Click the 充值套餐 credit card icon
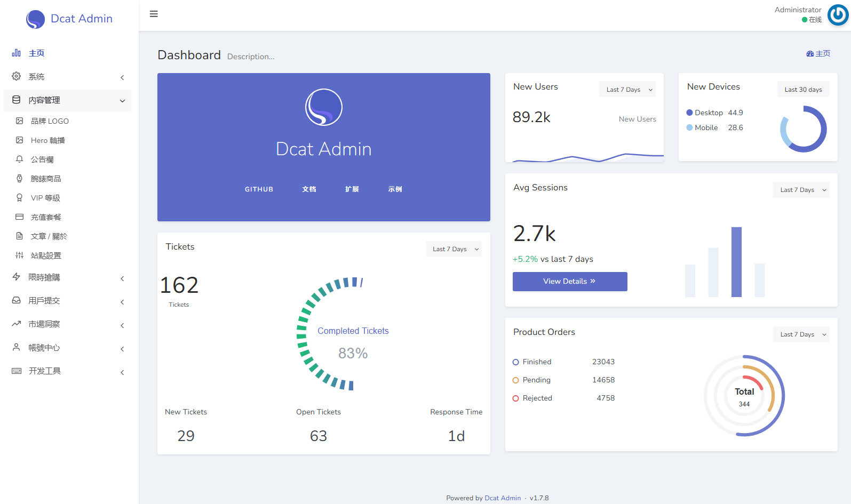The height and width of the screenshot is (504, 851). click(20, 217)
